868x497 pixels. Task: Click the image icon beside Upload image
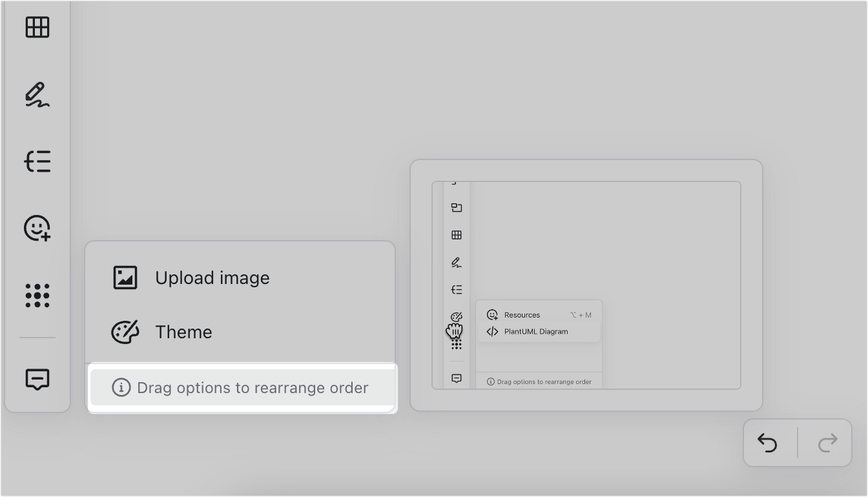click(x=125, y=278)
